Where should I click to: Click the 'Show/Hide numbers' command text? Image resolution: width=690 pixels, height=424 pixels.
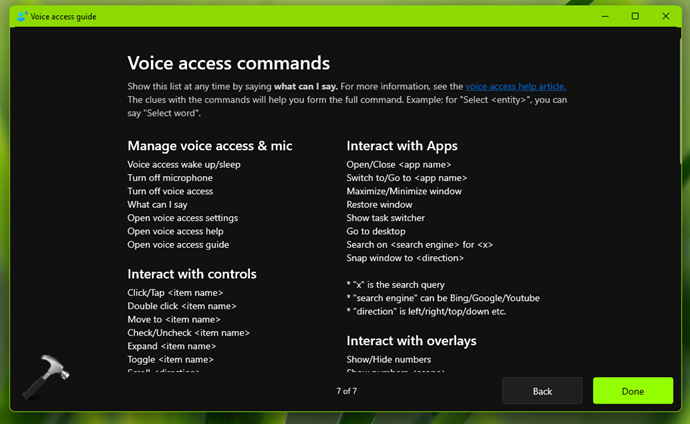pos(389,359)
